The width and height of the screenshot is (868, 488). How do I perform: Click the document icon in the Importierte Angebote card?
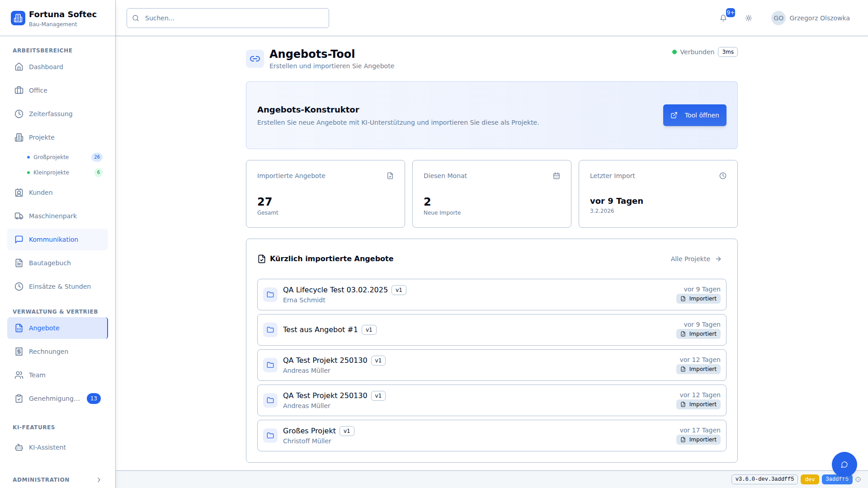tap(390, 176)
